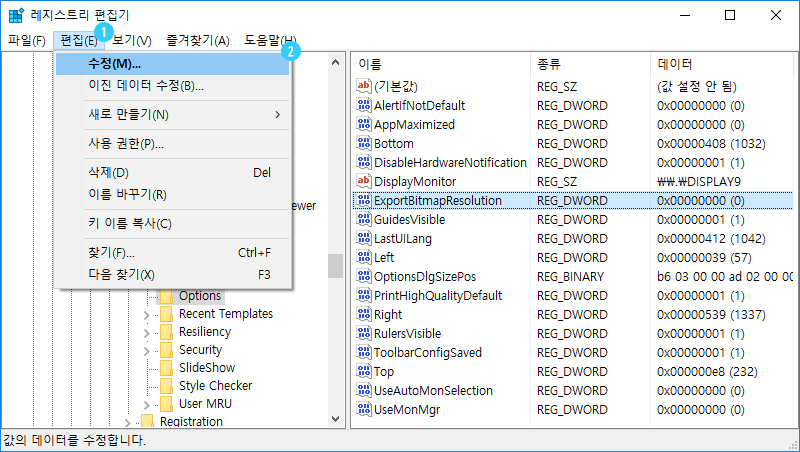Expand the User MRU tree node

147,404
